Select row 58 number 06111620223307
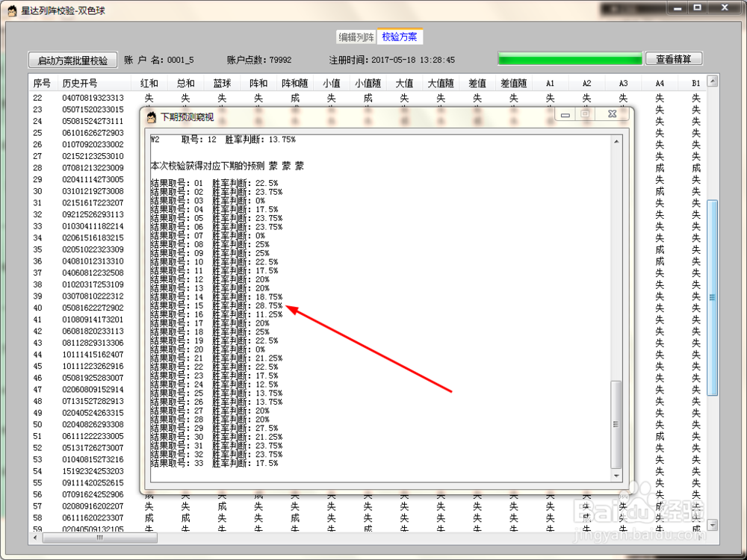Viewport: 747px width, 560px height. coord(93,518)
